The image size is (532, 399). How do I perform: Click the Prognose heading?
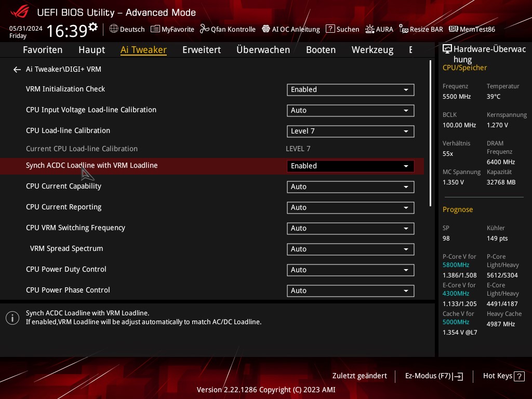pos(458,210)
